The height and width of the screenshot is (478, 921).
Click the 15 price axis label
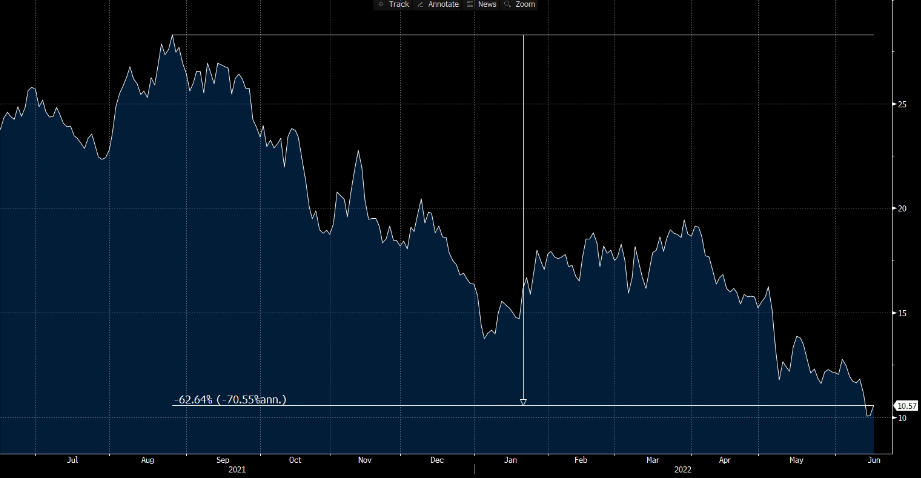(902, 313)
